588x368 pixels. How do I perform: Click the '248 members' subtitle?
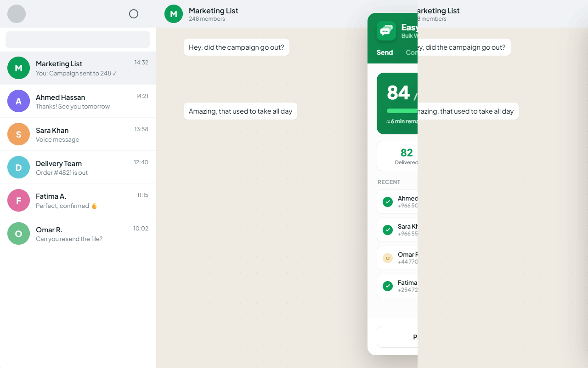[x=207, y=19]
